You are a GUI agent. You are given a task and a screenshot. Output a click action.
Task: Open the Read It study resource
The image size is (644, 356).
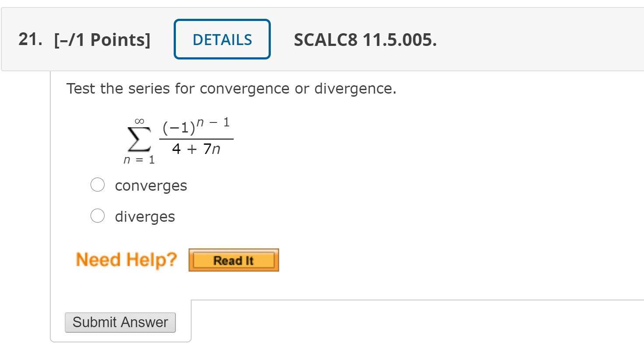tap(233, 260)
